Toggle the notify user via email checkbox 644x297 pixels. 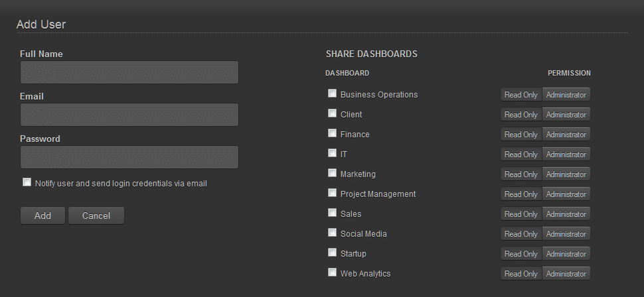(x=27, y=182)
